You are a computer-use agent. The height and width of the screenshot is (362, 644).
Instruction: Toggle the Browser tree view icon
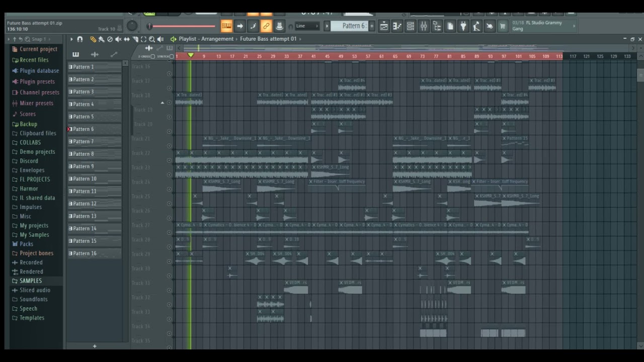(x=437, y=26)
